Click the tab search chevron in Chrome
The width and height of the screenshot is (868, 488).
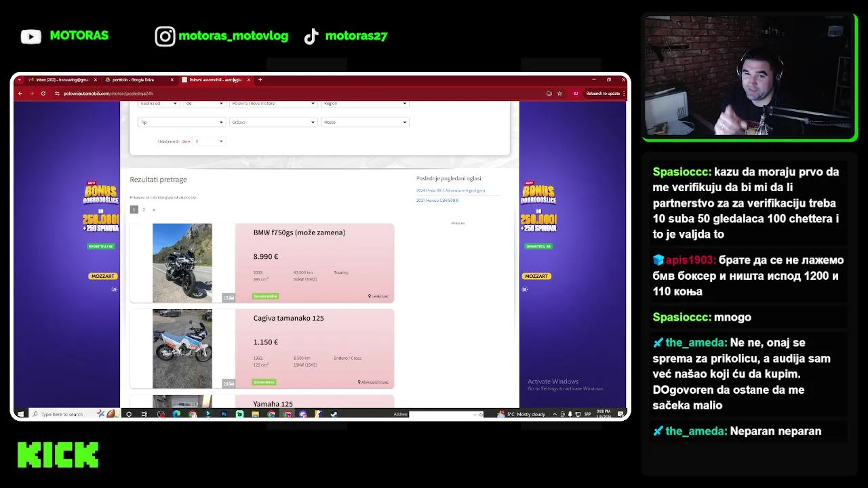point(19,80)
